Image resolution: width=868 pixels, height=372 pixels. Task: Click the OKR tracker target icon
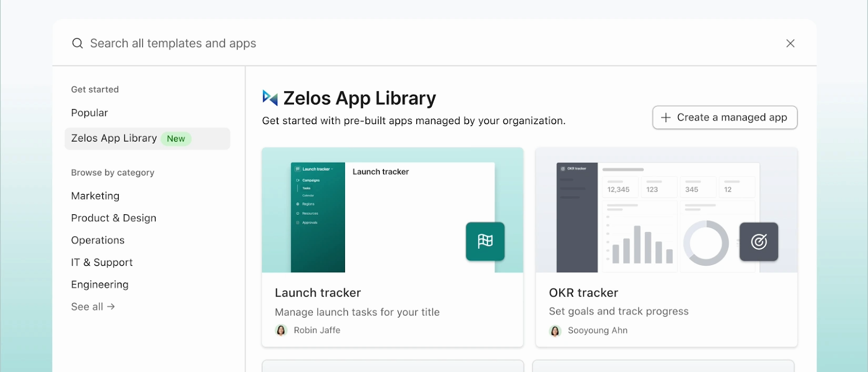click(758, 241)
